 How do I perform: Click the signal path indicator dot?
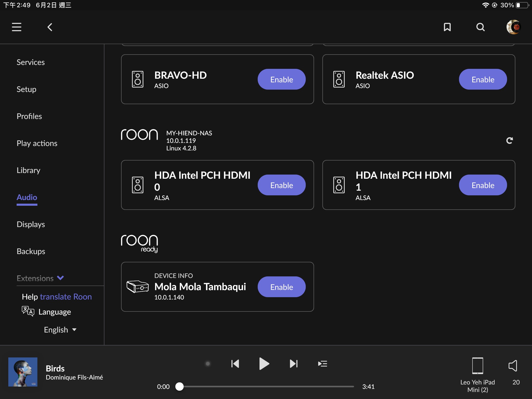point(208,364)
